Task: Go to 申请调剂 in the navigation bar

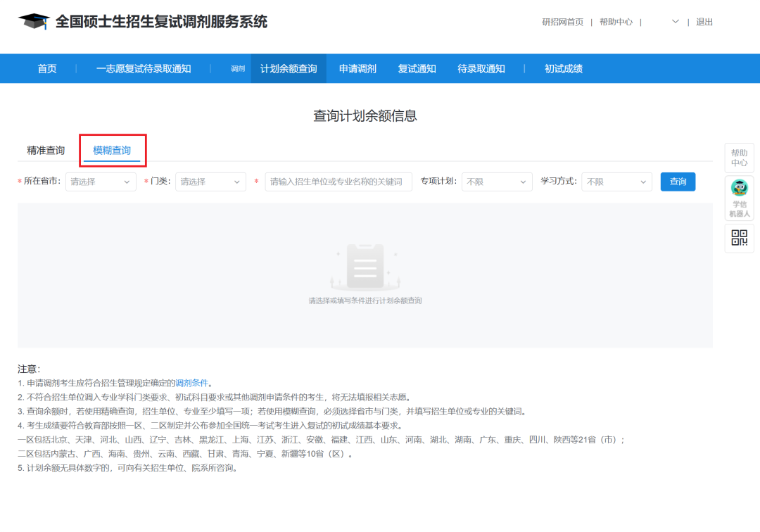Action: pos(357,68)
